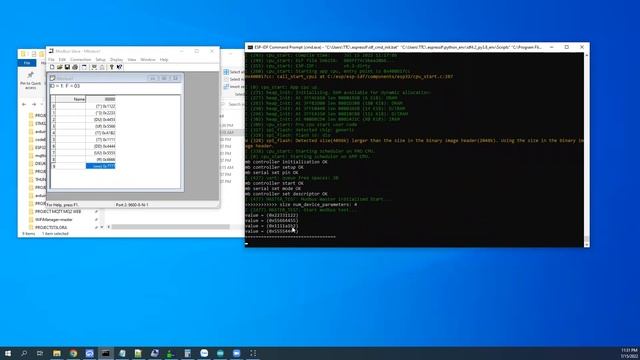Click command prompt scrollbar down arrow
The image size is (640, 360).
tap(587, 244)
